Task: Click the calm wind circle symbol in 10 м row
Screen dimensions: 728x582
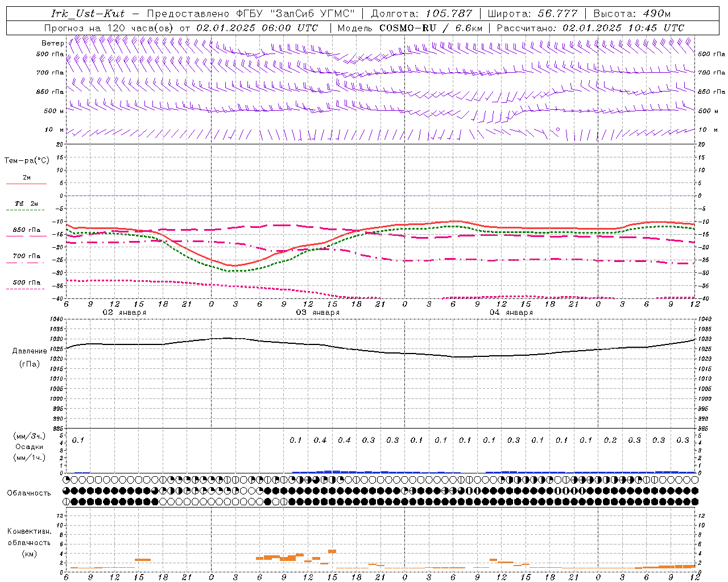Action: (x=558, y=130)
